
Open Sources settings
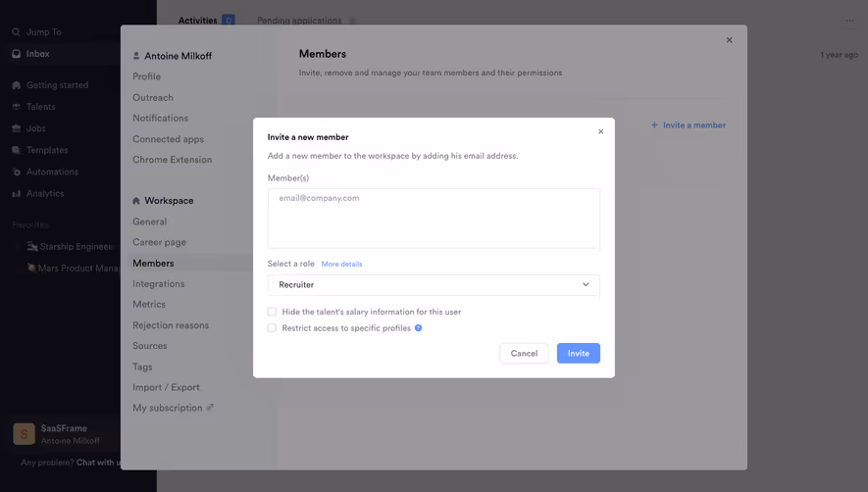[149, 345]
